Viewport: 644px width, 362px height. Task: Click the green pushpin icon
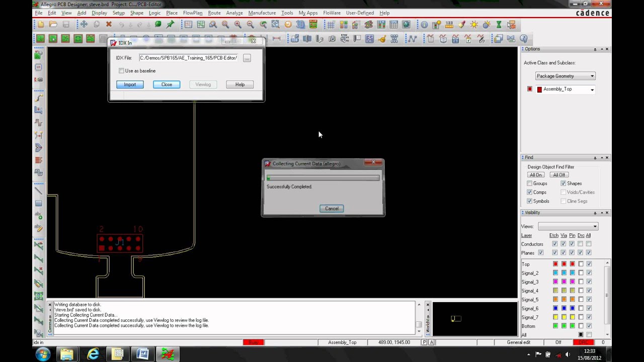(x=170, y=24)
